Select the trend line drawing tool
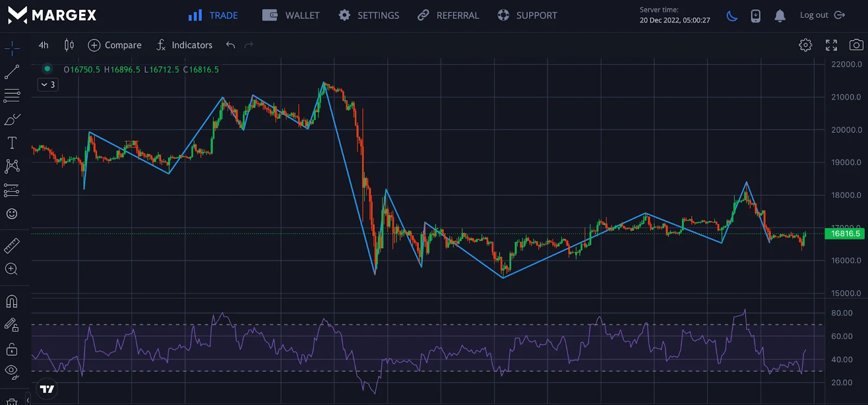The width and height of the screenshot is (868, 405). click(12, 72)
